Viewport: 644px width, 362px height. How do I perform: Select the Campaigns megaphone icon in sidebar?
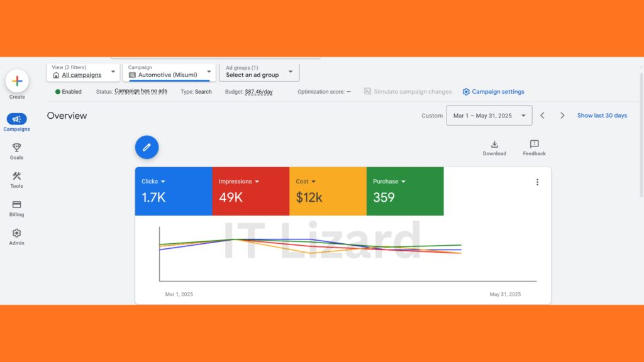click(16, 119)
